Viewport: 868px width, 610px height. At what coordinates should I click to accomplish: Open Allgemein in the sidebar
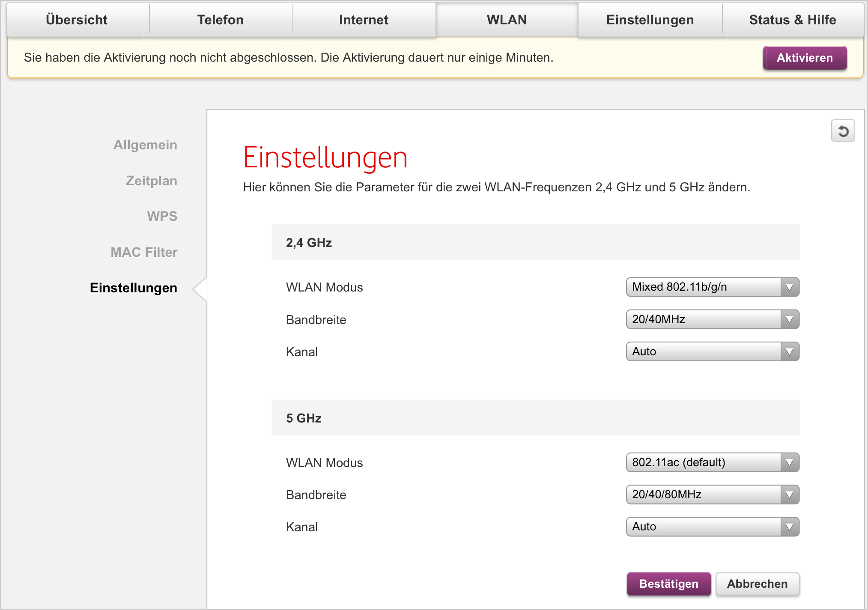[145, 145]
